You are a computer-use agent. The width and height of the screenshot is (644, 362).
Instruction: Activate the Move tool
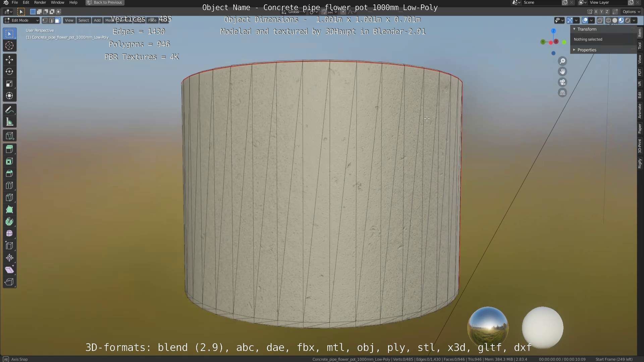click(x=9, y=60)
